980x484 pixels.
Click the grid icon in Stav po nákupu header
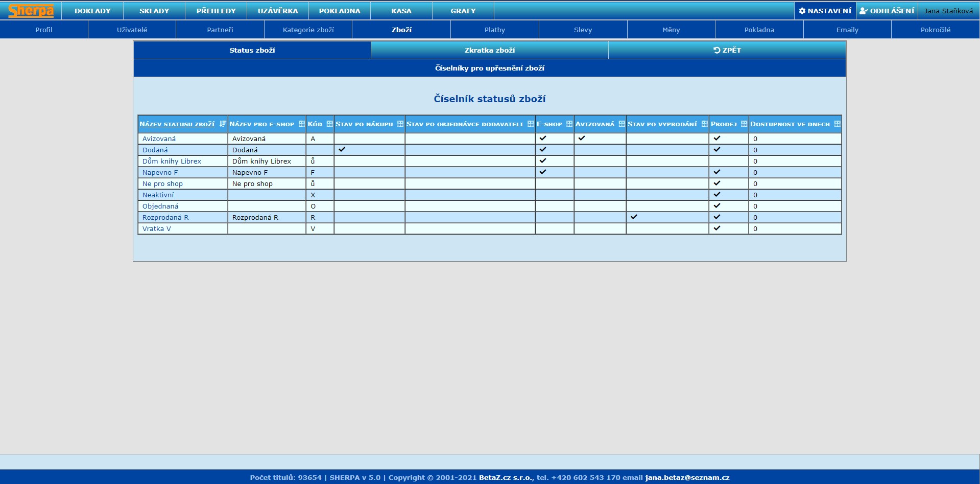tap(400, 124)
